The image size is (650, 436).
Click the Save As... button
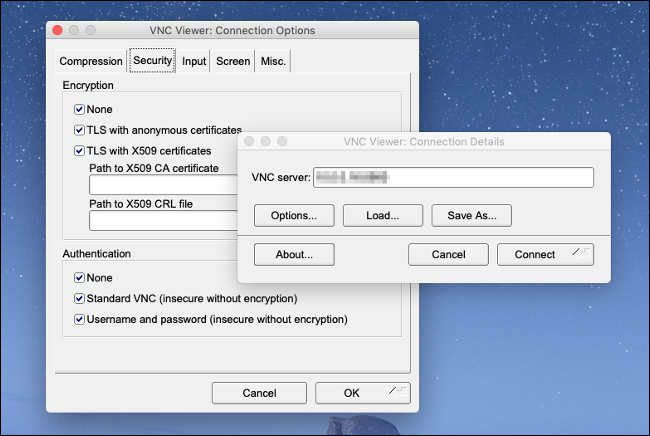(471, 216)
